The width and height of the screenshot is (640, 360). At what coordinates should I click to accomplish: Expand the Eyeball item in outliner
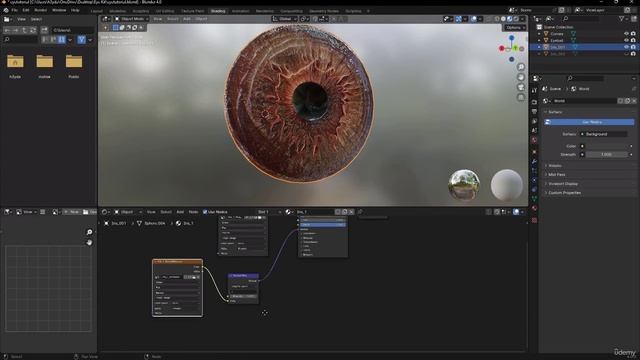(539, 40)
